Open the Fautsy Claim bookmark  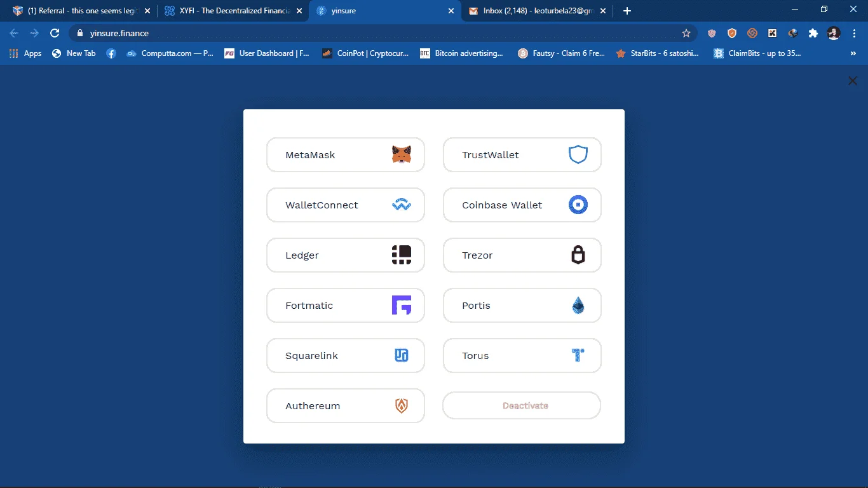561,53
